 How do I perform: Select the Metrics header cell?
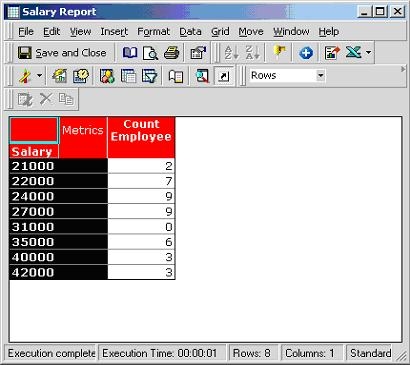click(83, 137)
